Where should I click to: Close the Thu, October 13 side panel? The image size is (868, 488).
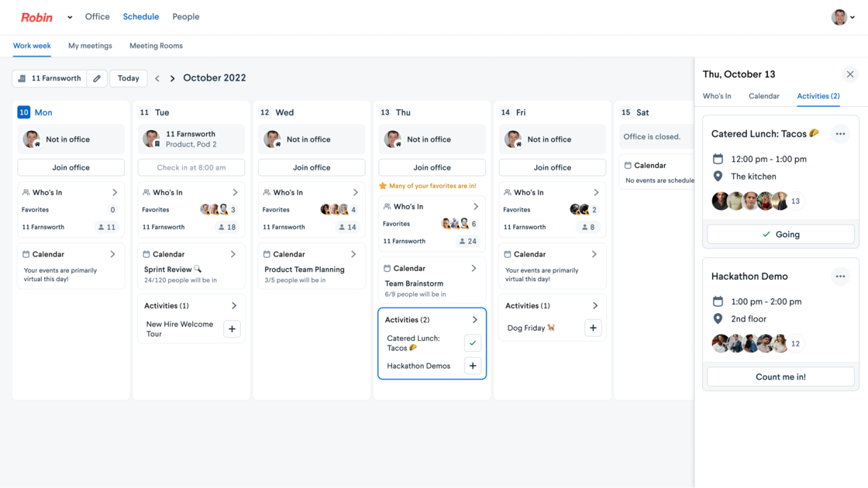coord(849,74)
